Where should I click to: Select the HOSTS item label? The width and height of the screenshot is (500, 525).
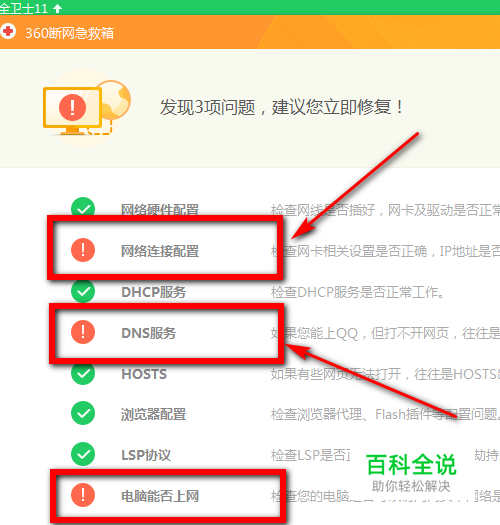pyautogui.click(x=144, y=374)
